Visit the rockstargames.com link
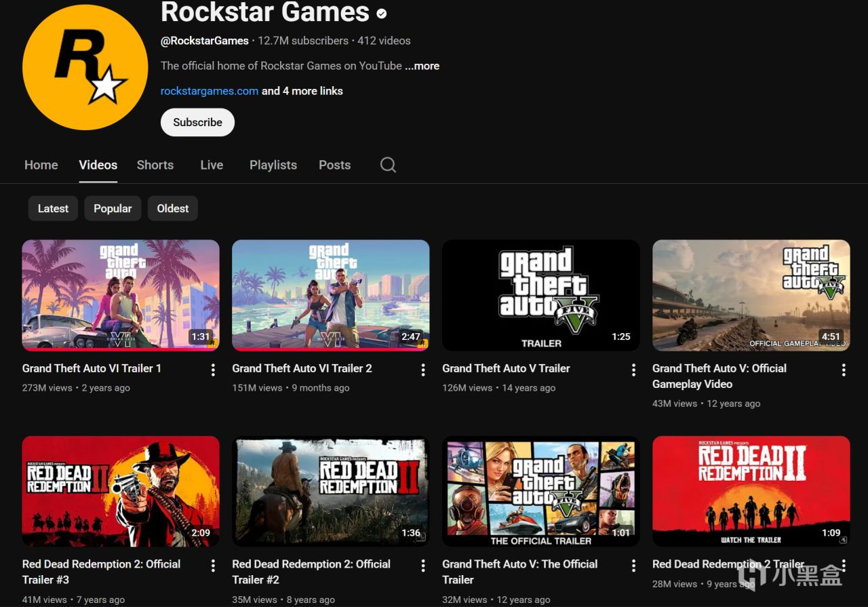Viewport: 868px width, 607px height. click(210, 91)
